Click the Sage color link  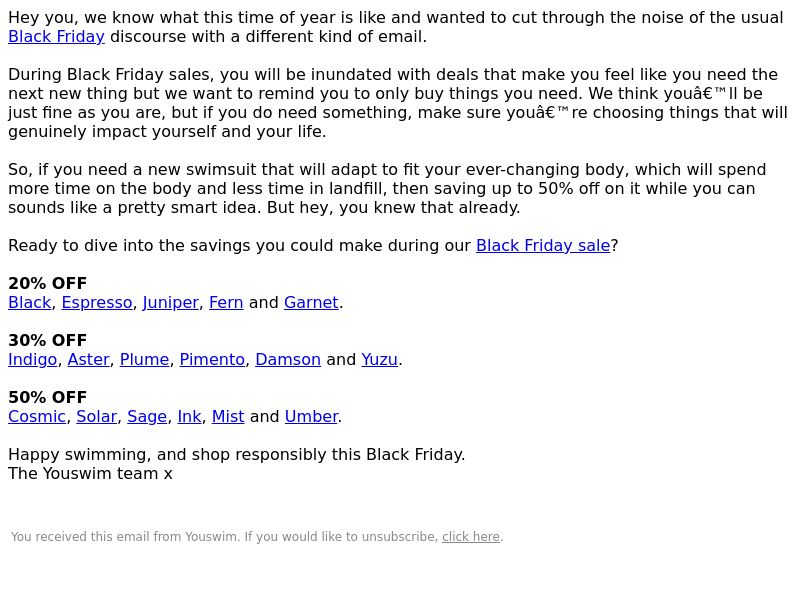pos(147,417)
